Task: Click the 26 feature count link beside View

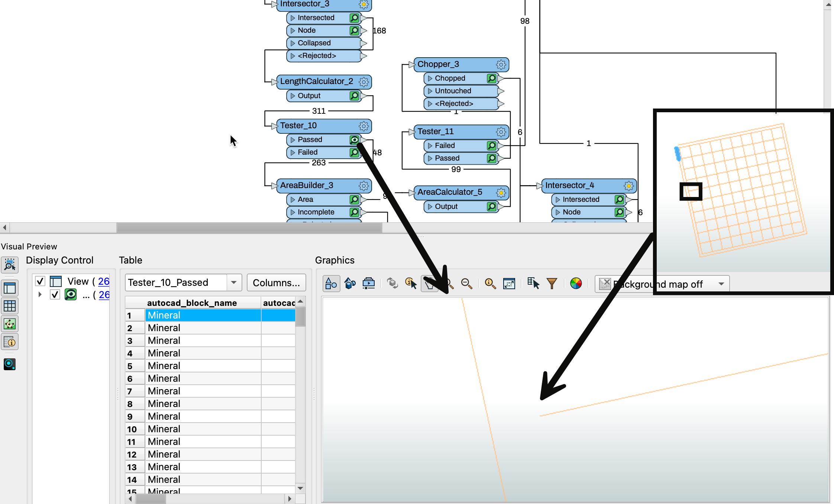Action: click(x=104, y=281)
